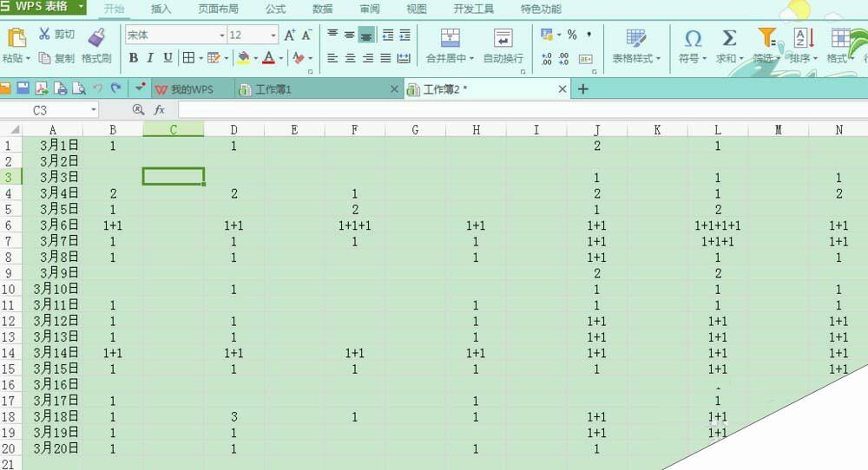Click the Sort (排序) A-Z icon
Image resolution: width=868 pixels, height=470 pixels.
803,37
